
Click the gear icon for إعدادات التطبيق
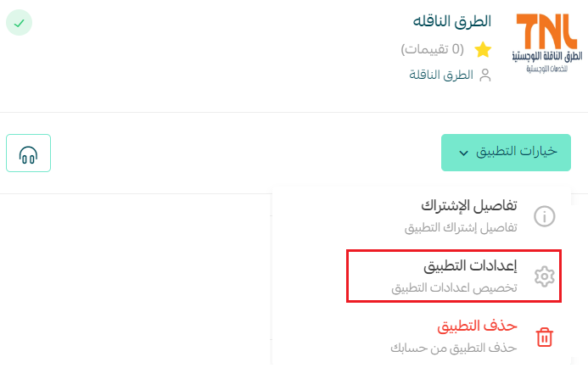click(544, 276)
